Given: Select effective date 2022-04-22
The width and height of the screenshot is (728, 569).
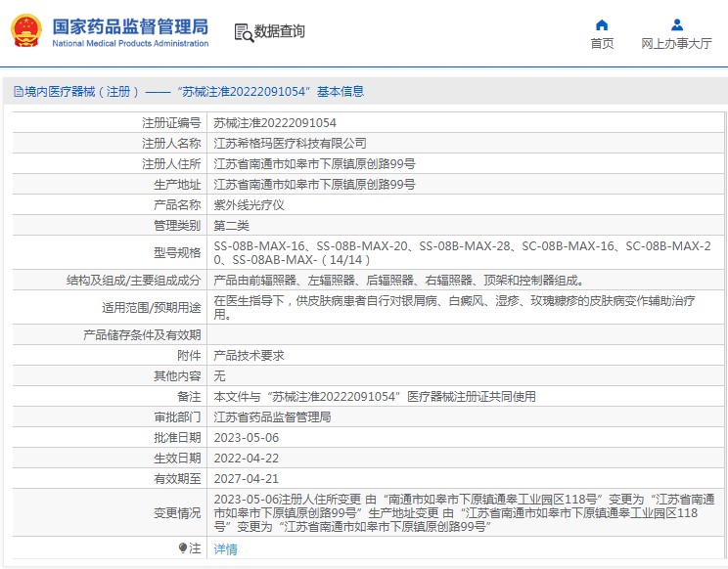Looking at the screenshot, I should [247, 459].
